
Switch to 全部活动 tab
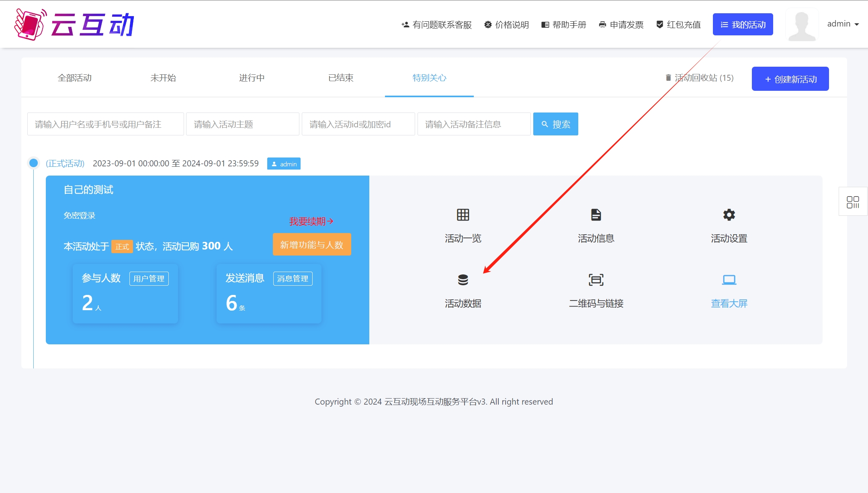[75, 78]
